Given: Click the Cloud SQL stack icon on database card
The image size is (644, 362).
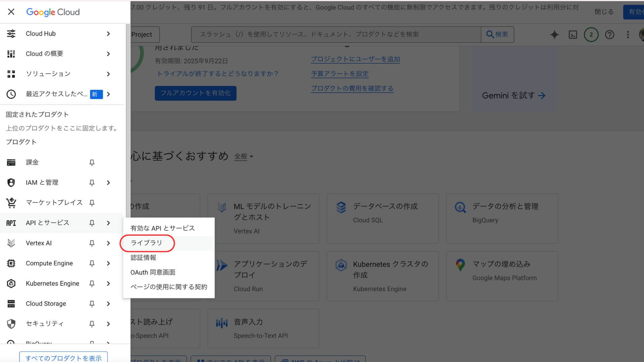Looking at the screenshot, I should (341, 207).
